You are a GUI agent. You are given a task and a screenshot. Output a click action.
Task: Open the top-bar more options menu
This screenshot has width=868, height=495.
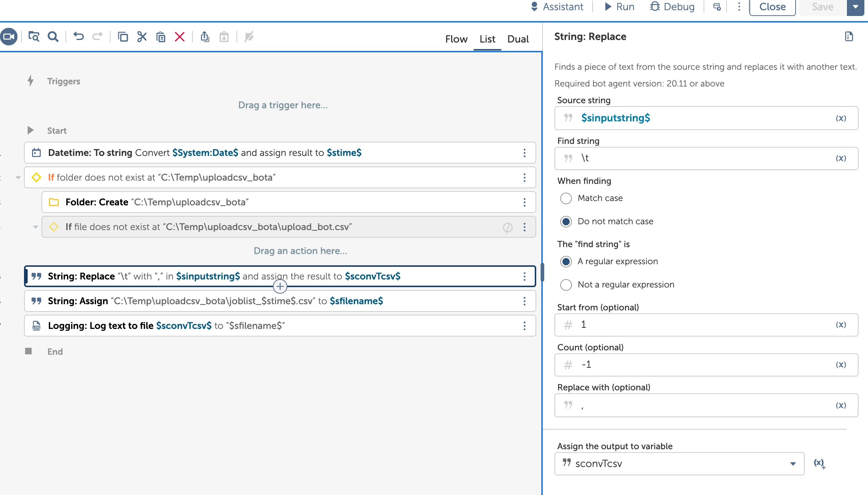point(739,7)
